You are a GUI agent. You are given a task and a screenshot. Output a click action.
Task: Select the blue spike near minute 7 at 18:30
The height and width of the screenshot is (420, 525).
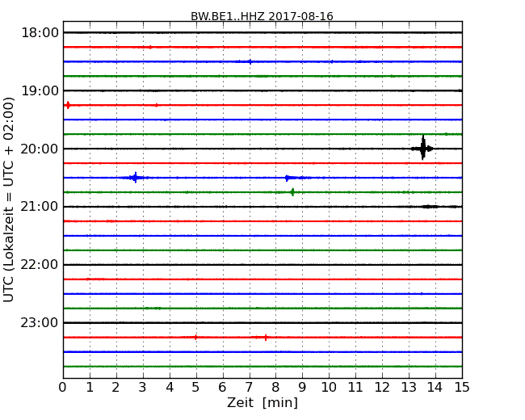pos(250,61)
